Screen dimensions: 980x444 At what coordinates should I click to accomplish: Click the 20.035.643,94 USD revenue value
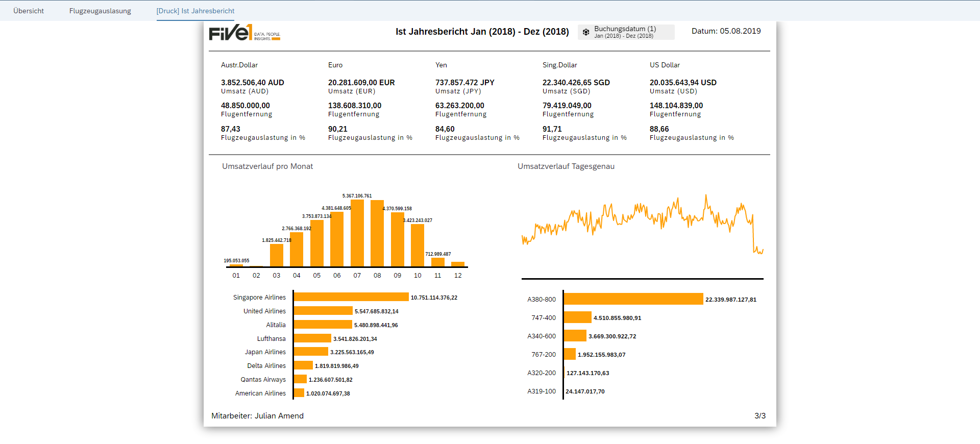(683, 83)
